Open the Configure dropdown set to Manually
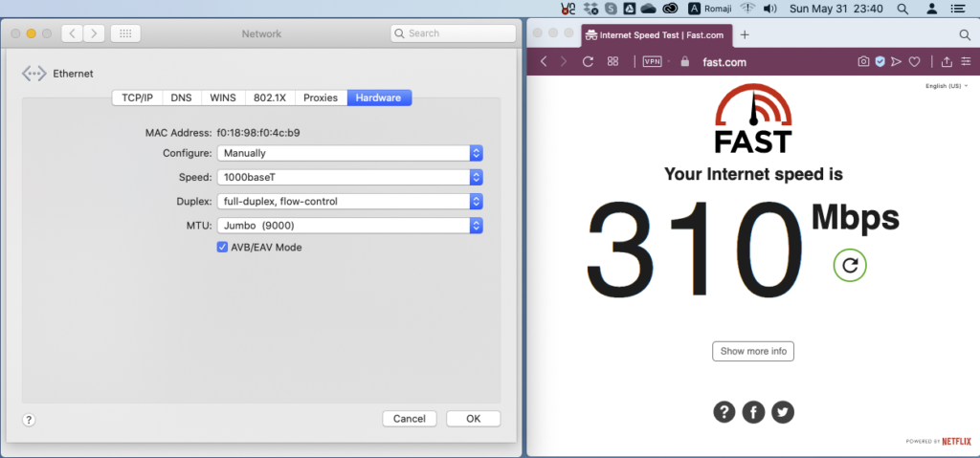Image resolution: width=980 pixels, height=458 pixels. 349,153
